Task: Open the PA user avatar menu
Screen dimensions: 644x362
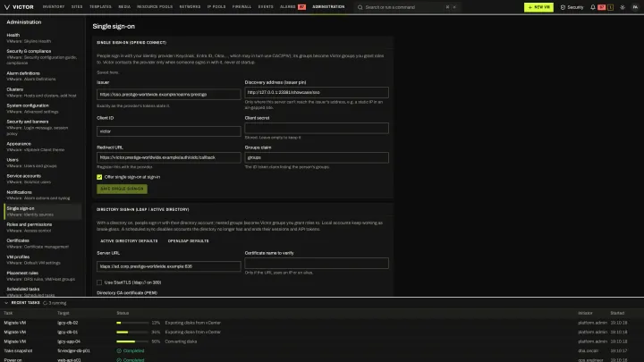Action: pos(635,7)
